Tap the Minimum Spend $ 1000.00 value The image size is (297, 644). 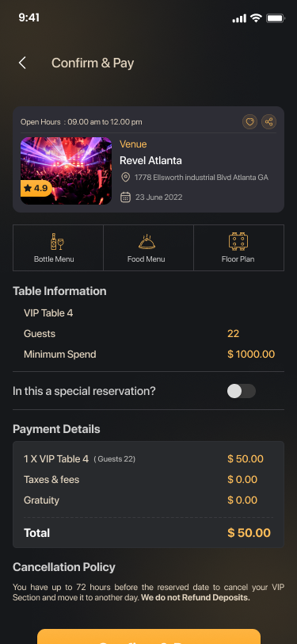pos(251,354)
